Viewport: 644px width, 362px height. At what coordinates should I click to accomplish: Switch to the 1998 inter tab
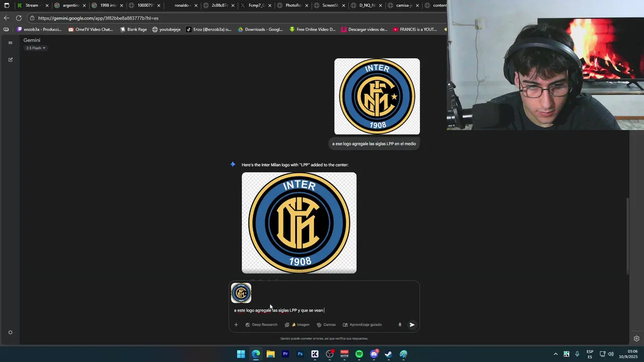point(107,6)
